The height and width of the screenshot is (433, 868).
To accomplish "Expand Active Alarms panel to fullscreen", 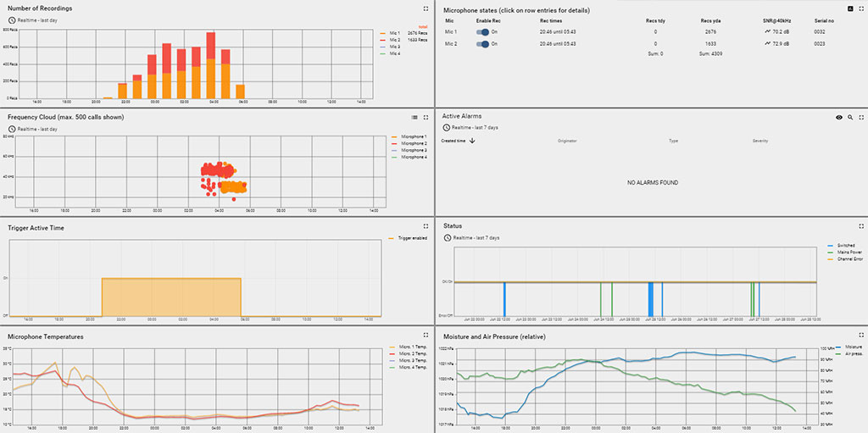I will tap(861, 117).
